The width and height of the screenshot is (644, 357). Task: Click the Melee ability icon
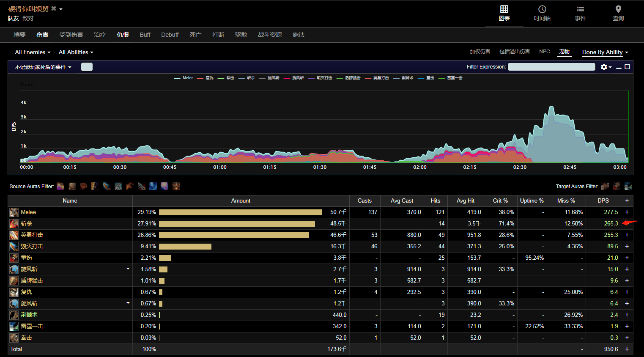(14, 212)
